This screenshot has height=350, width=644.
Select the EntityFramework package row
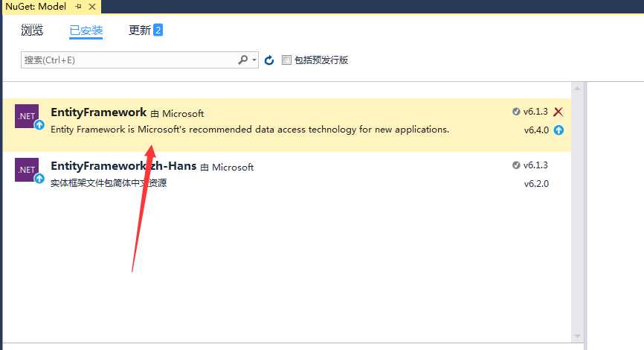287,124
